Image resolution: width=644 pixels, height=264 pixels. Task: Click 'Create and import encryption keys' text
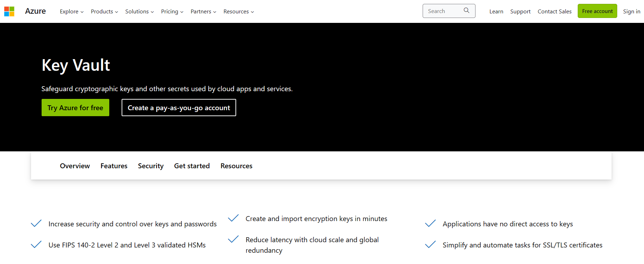pyautogui.click(x=316, y=219)
